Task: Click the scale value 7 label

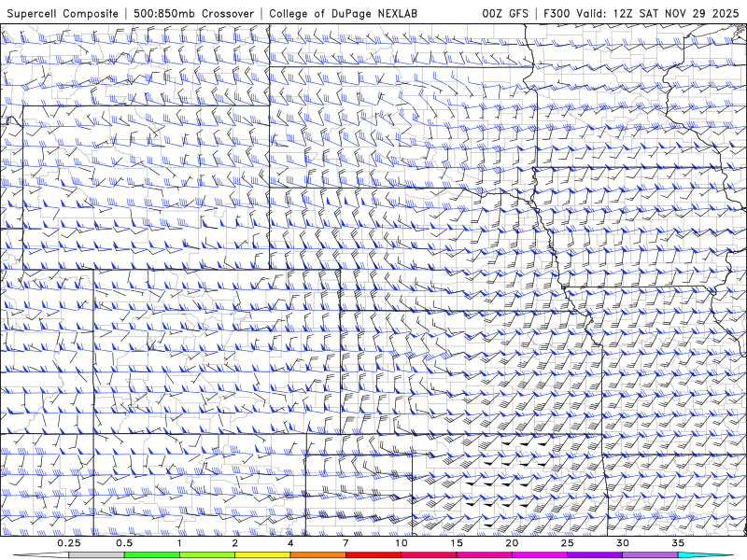Action: click(345, 543)
